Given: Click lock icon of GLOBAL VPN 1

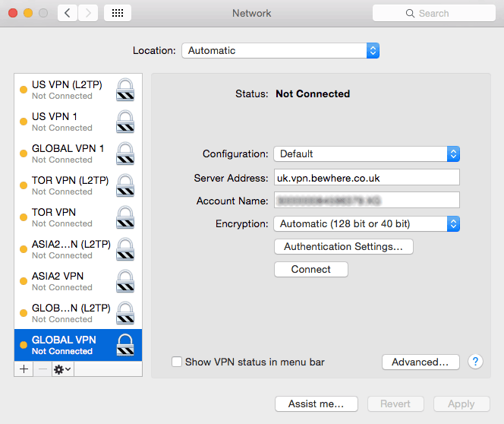Looking at the screenshot, I should pos(125,153).
